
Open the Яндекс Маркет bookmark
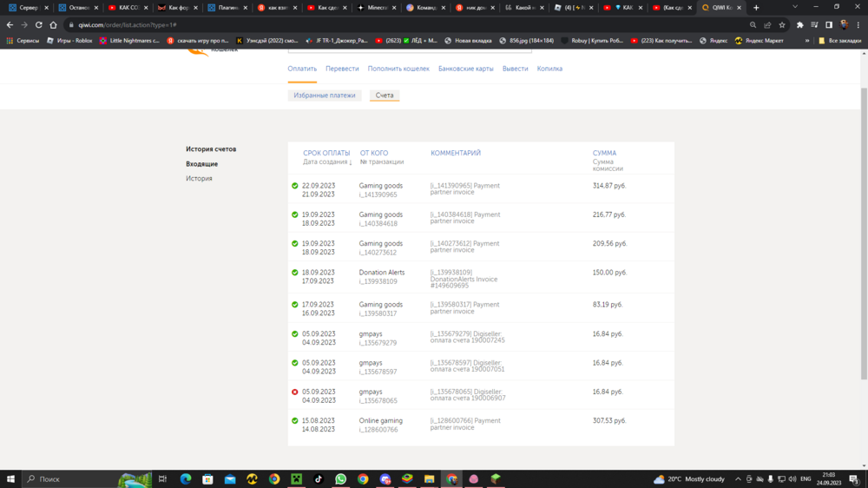pos(759,41)
